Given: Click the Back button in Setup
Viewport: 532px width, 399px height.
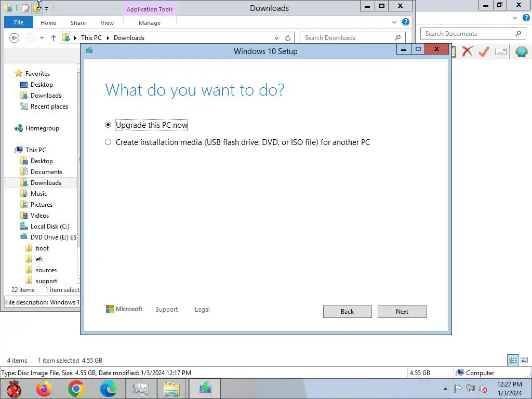Looking at the screenshot, I should point(347,312).
